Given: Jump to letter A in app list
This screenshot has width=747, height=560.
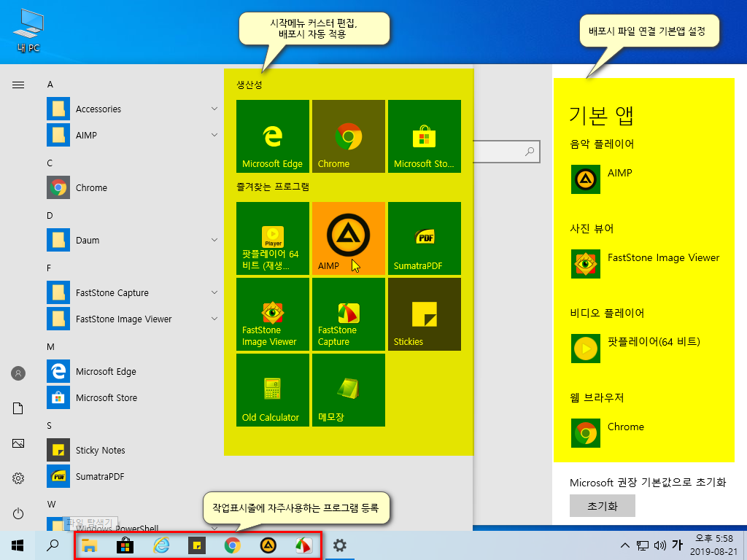Looking at the screenshot, I should (x=50, y=85).
